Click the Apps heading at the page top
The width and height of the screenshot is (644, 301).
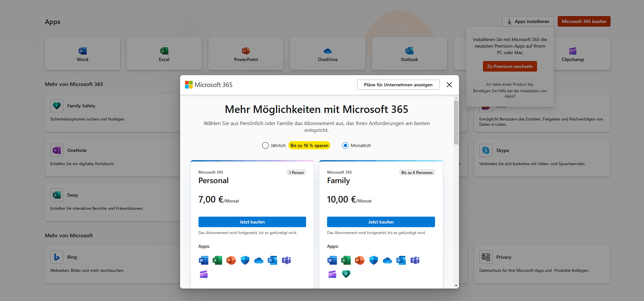click(52, 22)
